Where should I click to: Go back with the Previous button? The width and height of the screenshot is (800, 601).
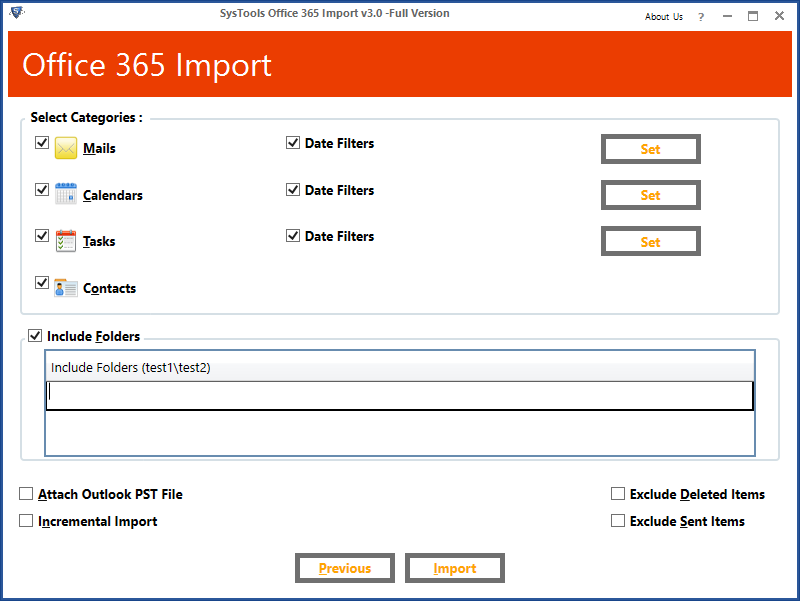(x=345, y=568)
